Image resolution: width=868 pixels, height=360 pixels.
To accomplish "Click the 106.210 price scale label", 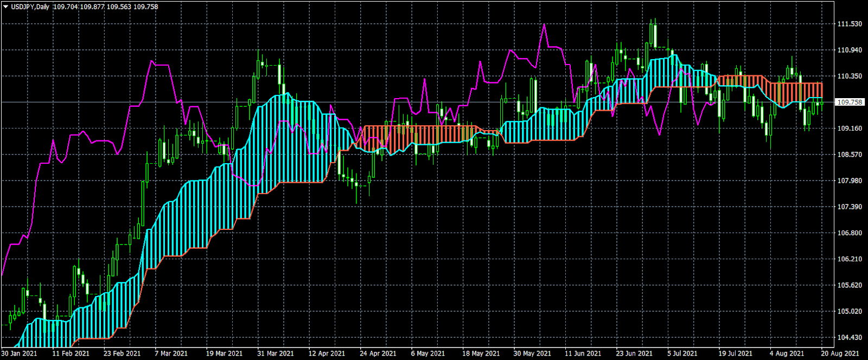I will pyautogui.click(x=850, y=259).
